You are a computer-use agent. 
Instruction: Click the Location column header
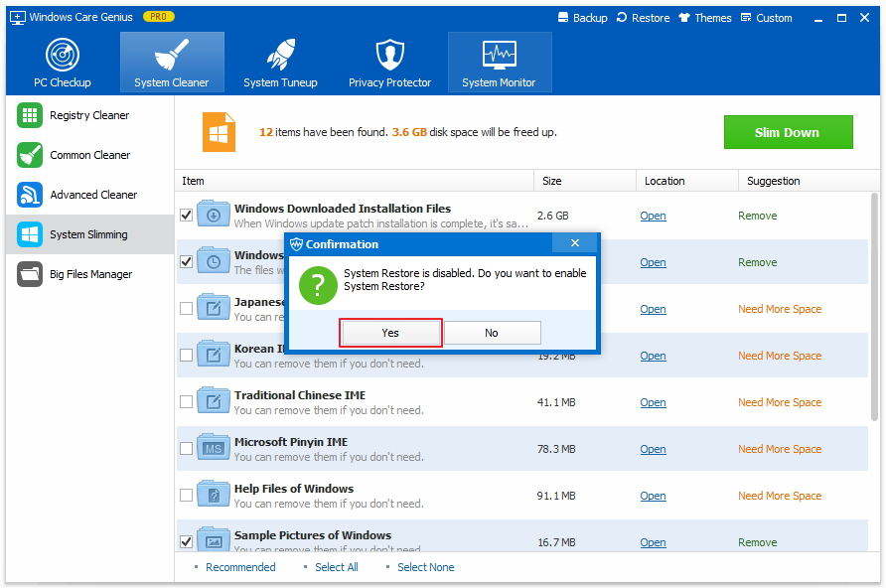tap(687, 181)
